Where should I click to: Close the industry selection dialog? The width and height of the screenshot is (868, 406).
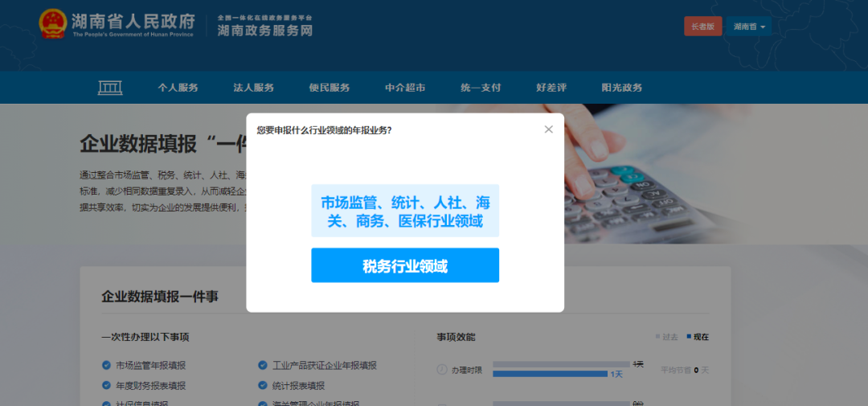(x=548, y=129)
